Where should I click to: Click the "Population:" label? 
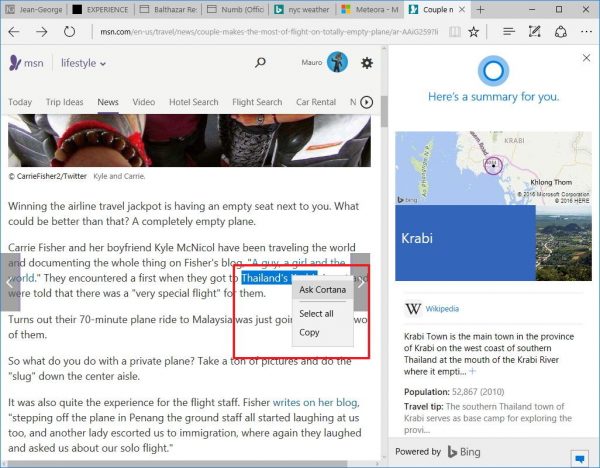point(427,392)
